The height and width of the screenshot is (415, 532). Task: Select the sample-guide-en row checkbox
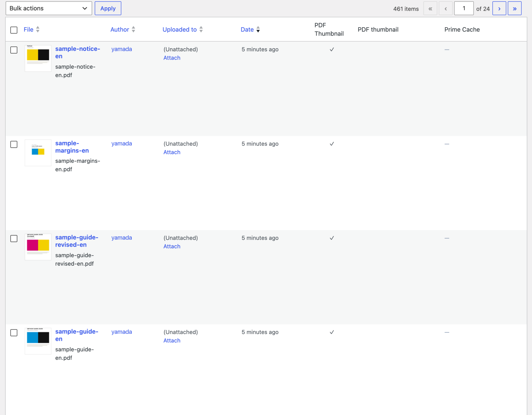coord(14,333)
